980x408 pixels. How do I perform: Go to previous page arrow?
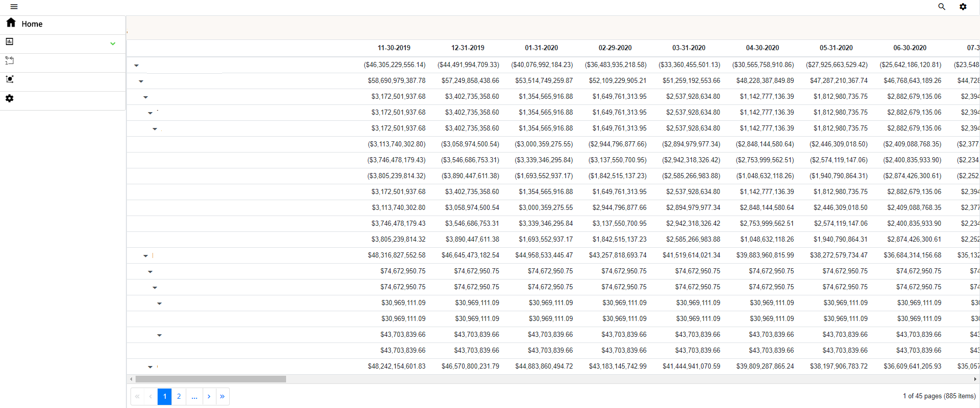150,396
